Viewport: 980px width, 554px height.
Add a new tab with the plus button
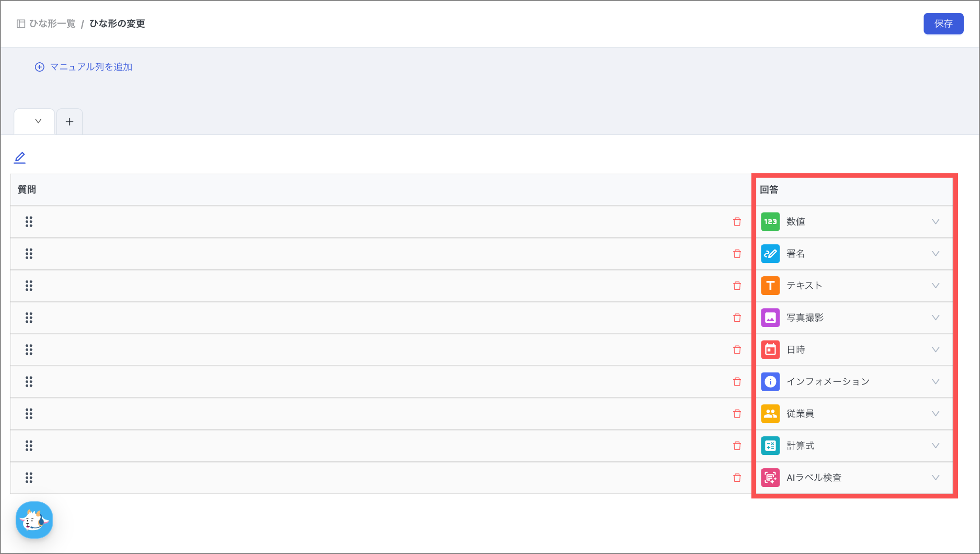(70, 122)
